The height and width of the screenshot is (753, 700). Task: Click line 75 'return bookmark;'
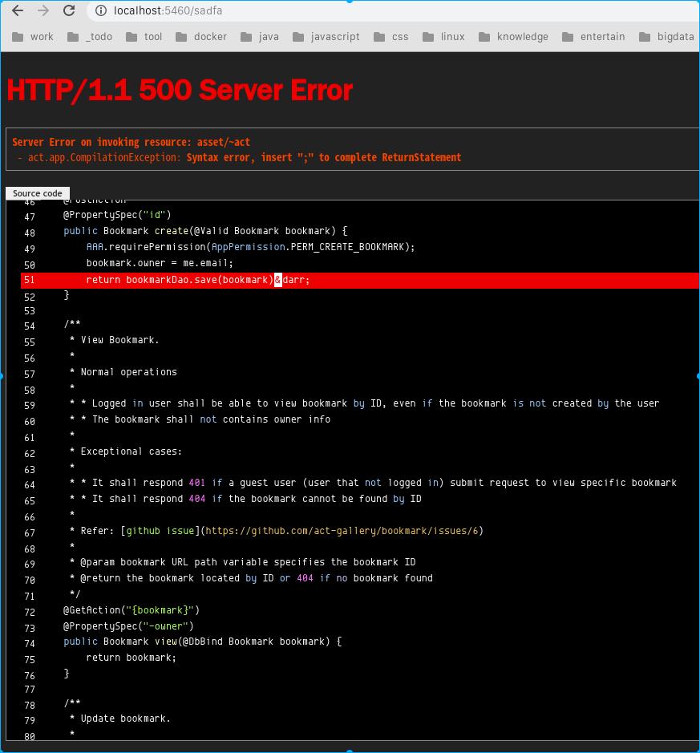(131, 658)
